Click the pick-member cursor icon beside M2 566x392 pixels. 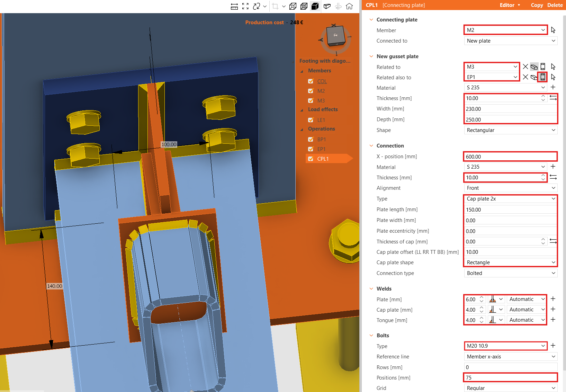553,30
